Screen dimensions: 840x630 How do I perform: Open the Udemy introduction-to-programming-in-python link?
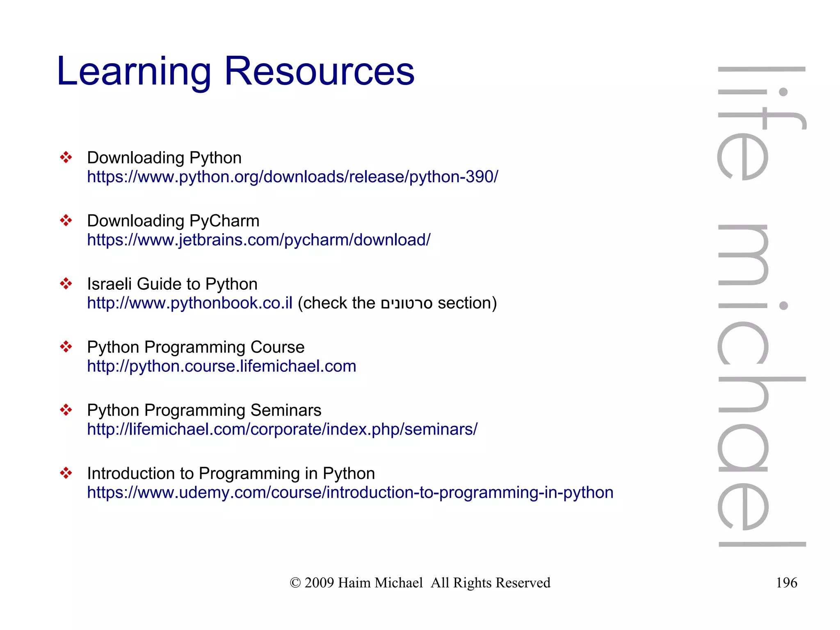tap(350, 493)
